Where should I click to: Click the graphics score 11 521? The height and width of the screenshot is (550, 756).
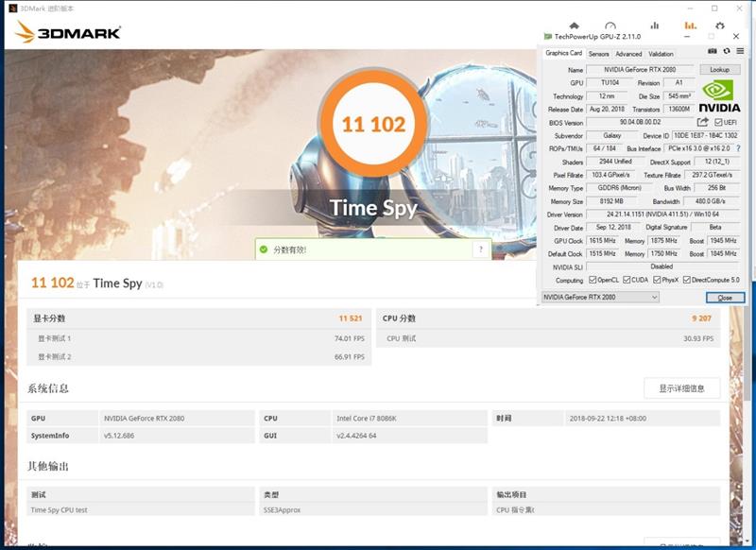click(350, 318)
